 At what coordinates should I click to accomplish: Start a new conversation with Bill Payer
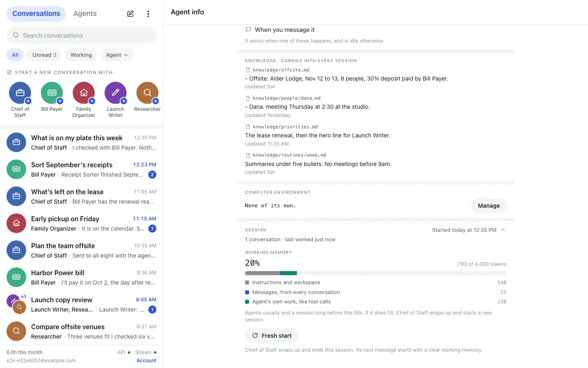pos(52,97)
